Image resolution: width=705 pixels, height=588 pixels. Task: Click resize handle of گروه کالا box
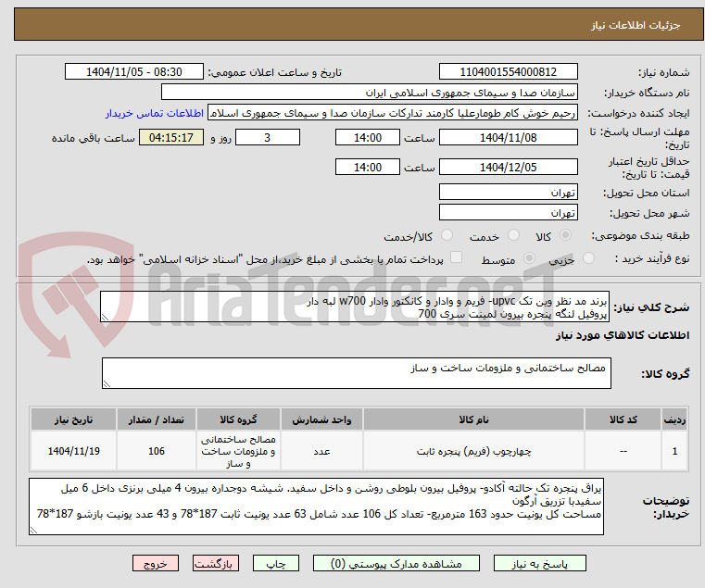tap(107, 383)
